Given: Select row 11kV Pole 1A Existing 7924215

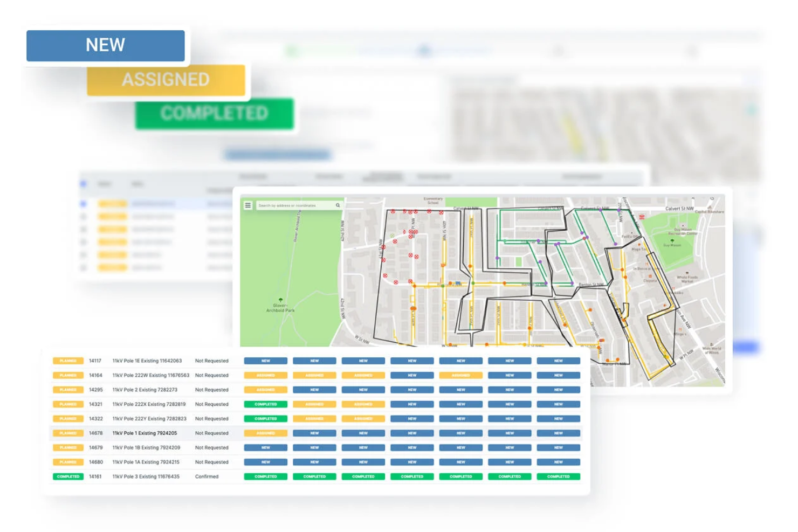Looking at the screenshot, I should tap(146, 462).
